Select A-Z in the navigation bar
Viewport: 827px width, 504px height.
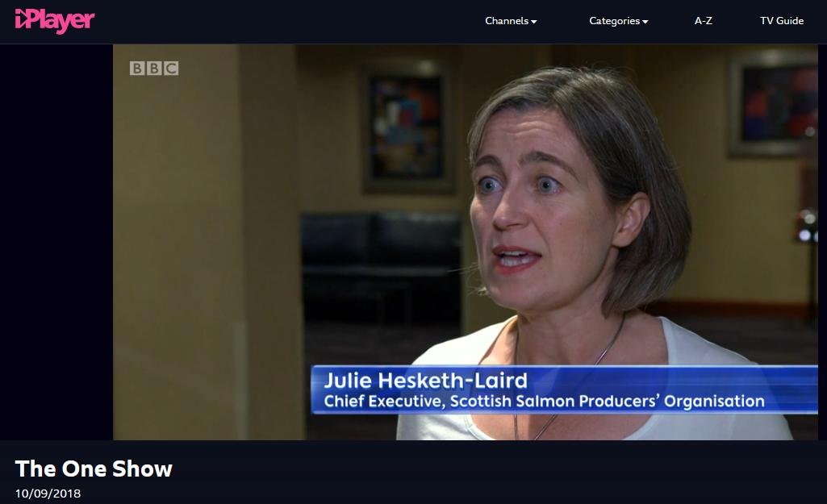702,21
